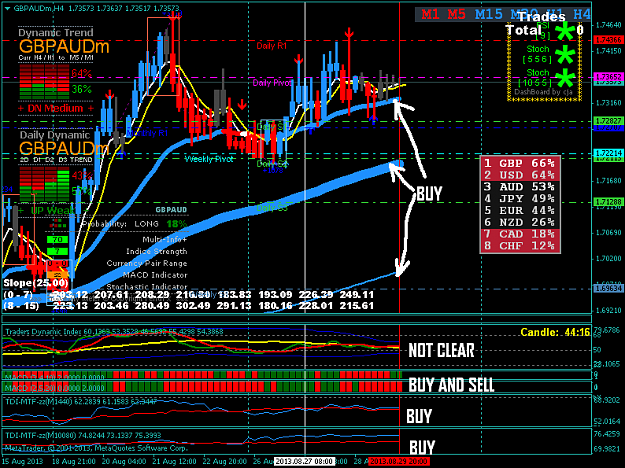Click the Indice Strength label
Viewport: 625px width, 468px height.
pyautogui.click(x=157, y=252)
